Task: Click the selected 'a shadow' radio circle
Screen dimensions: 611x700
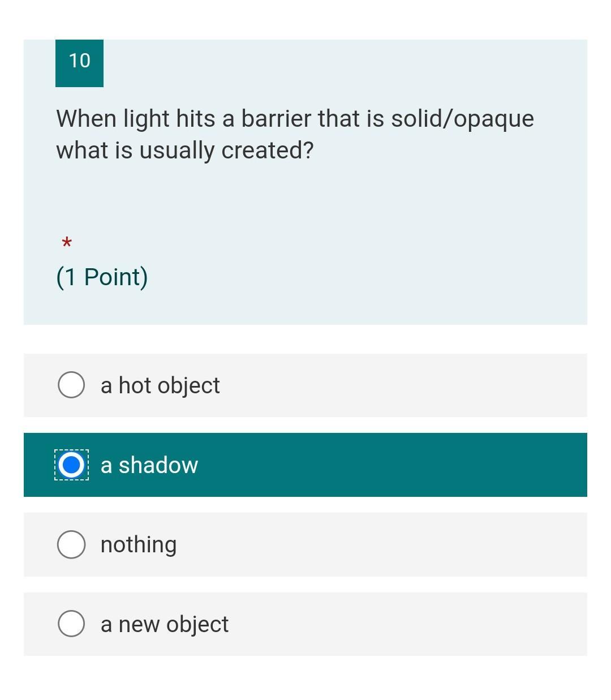Action: click(71, 465)
